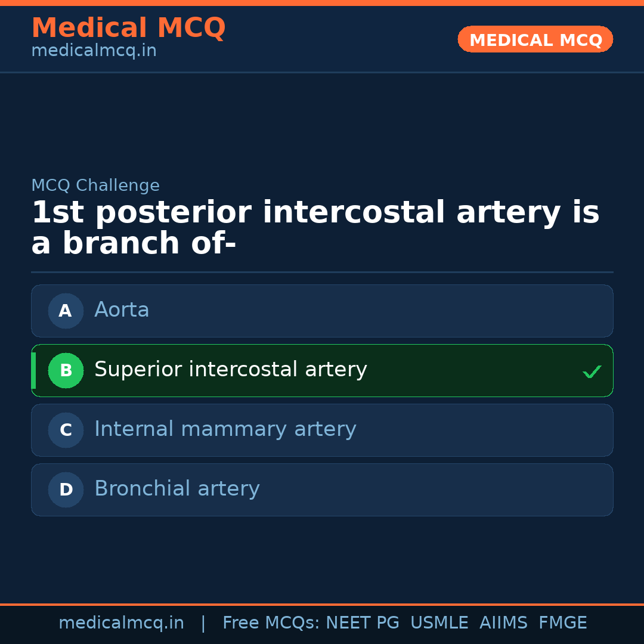Pick Bronchial artery answer text
The width and height of the screenshot is (644, 644).
tap(177, 489)
